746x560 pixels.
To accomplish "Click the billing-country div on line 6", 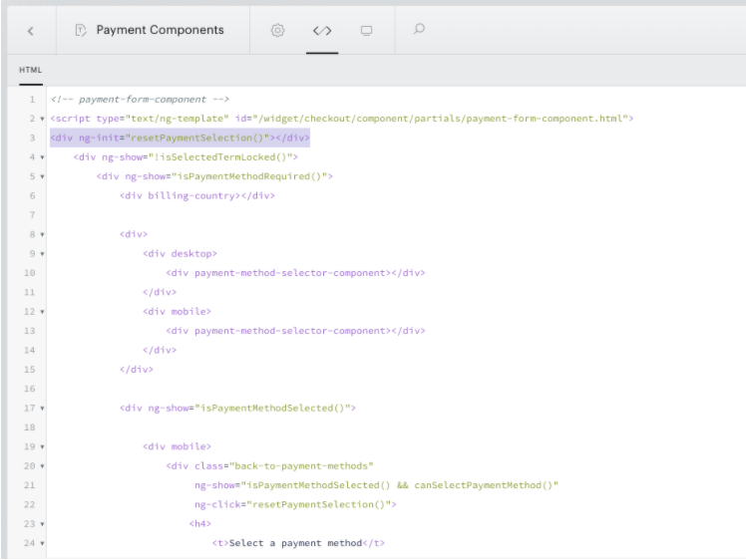I will tap(196, 196).
